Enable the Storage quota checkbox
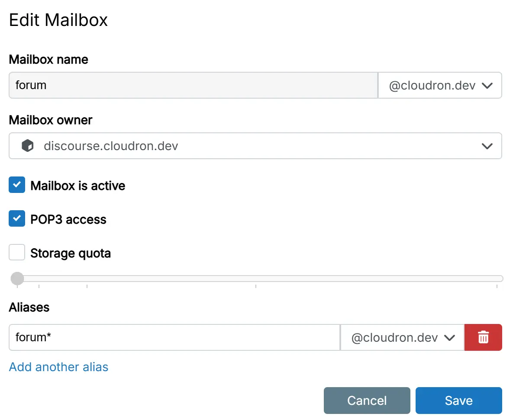This screenshot has height=420, width=513. (x=17, y=253)
